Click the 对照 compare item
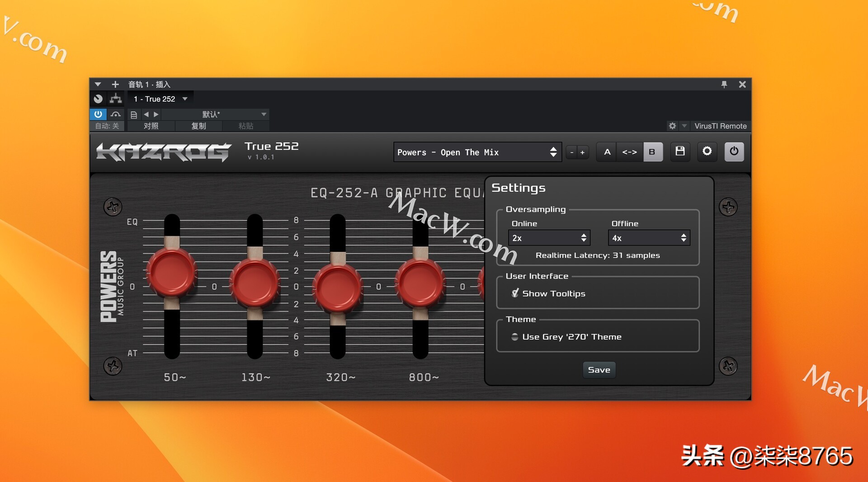 click(x=151, y=126)
